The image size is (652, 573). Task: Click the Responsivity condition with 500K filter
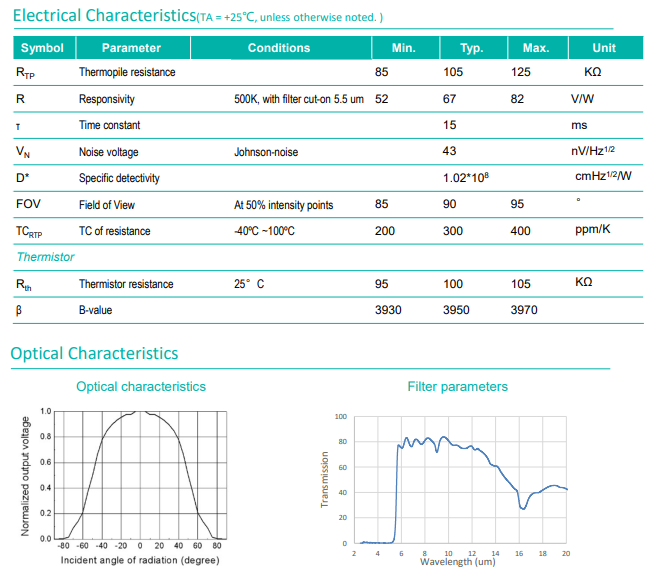tap(298, 100)
